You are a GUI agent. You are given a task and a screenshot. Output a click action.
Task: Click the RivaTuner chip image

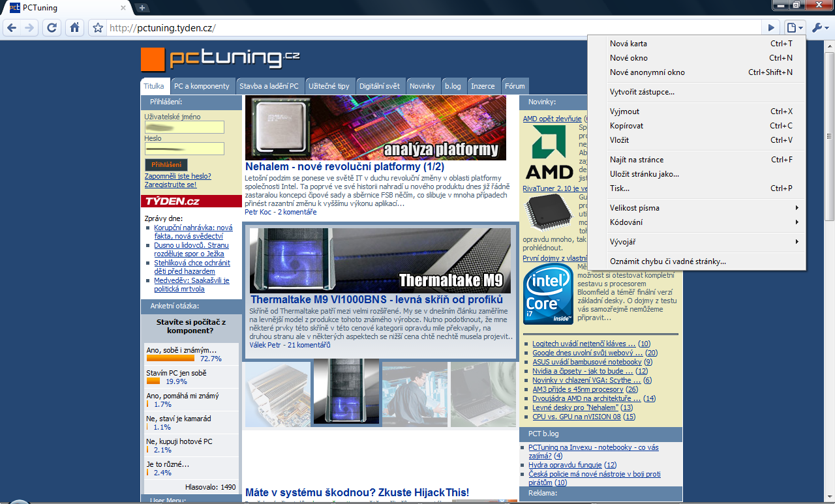coord(548,211)
